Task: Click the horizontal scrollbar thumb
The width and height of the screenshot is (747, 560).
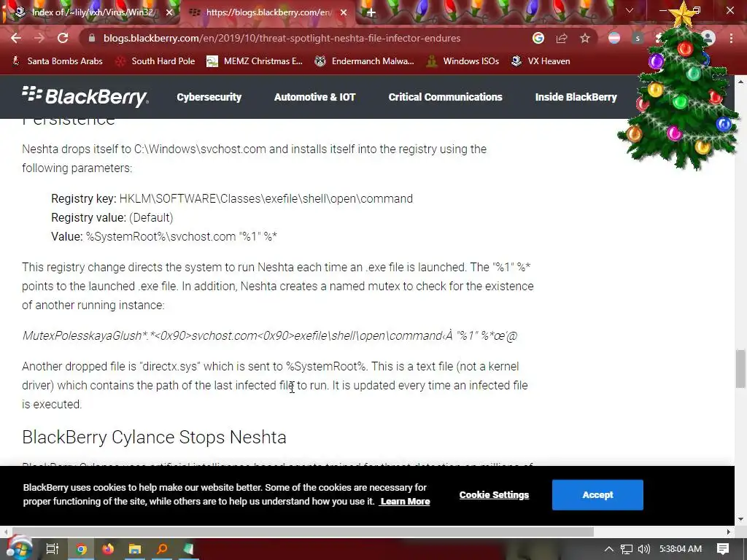Action: [303, 532]
